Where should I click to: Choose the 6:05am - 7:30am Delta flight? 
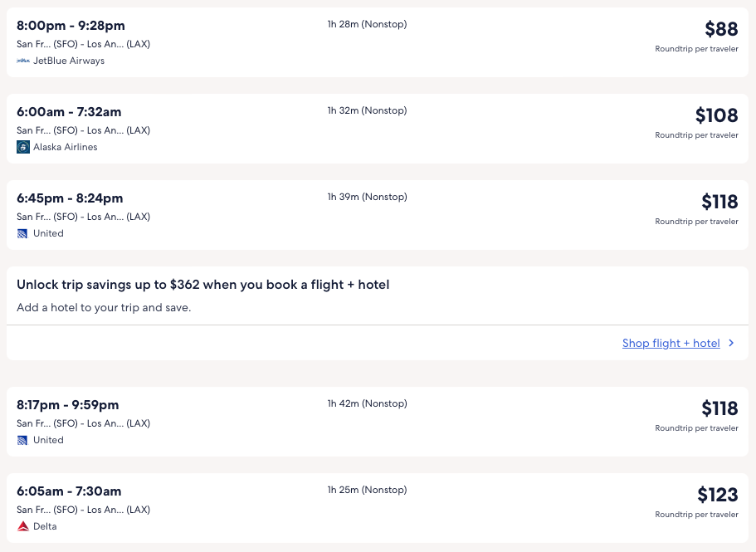(69, 491)
